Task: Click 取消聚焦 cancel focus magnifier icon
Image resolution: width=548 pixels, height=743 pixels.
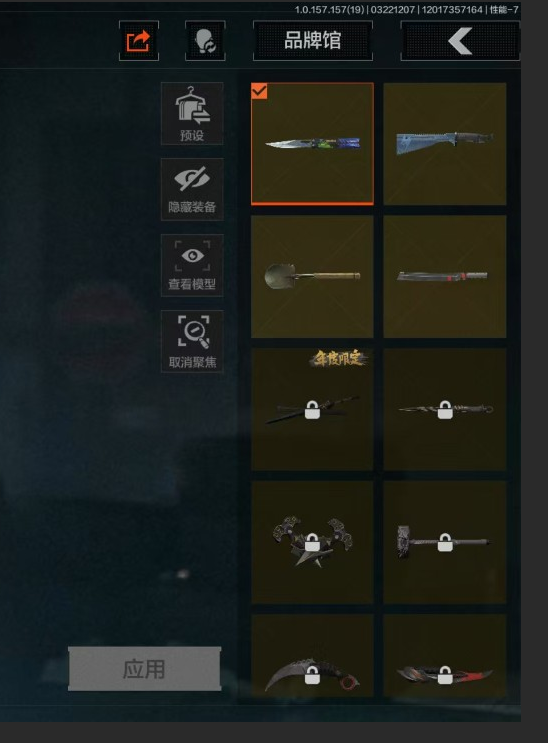Action: coord(192,341)
